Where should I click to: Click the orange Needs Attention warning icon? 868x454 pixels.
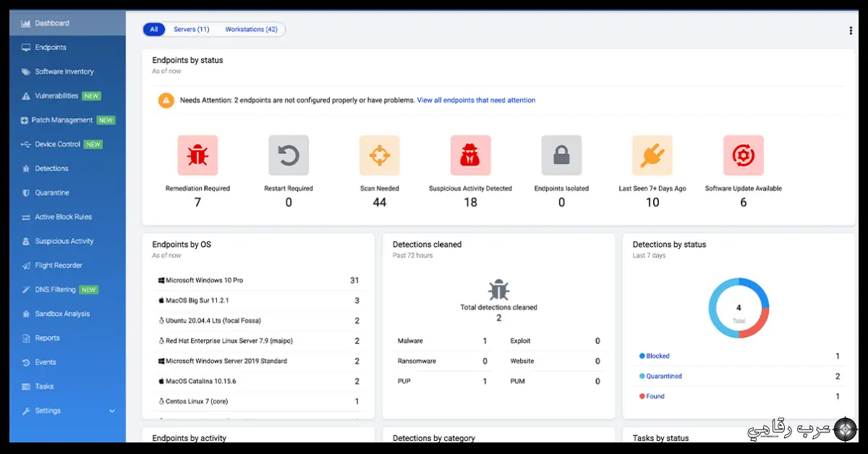166,100
